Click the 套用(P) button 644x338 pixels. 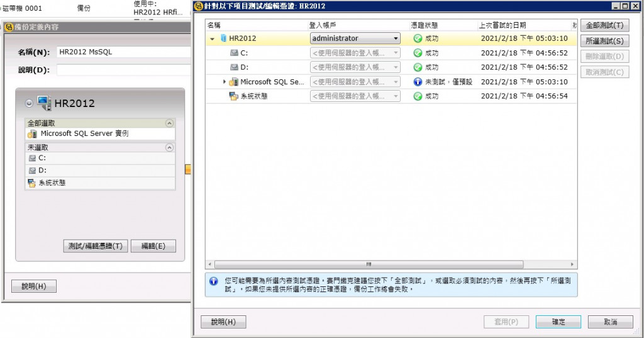[x=506, y=322]
